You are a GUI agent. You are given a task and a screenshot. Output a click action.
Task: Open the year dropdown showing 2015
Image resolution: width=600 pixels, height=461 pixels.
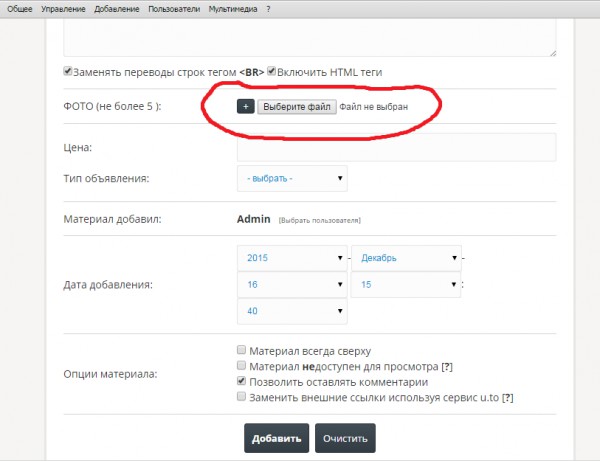coord(292,258)
